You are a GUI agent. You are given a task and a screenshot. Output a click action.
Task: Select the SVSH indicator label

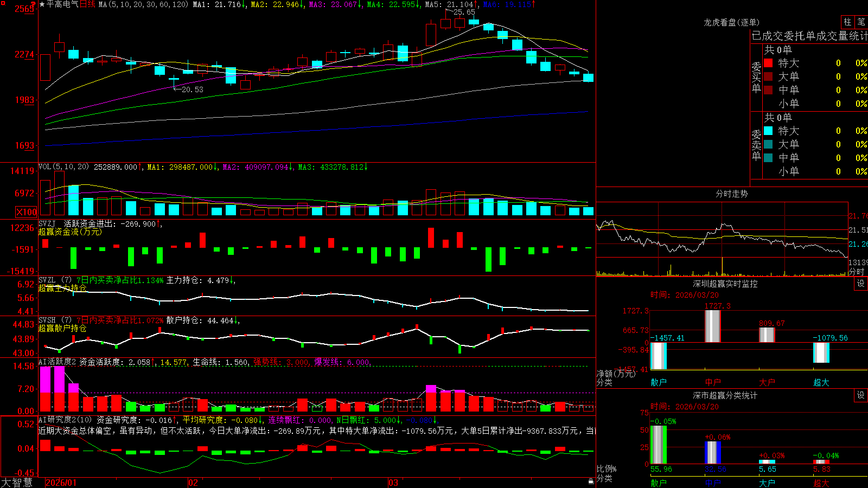pyautogui.click(x=47, y=320)
